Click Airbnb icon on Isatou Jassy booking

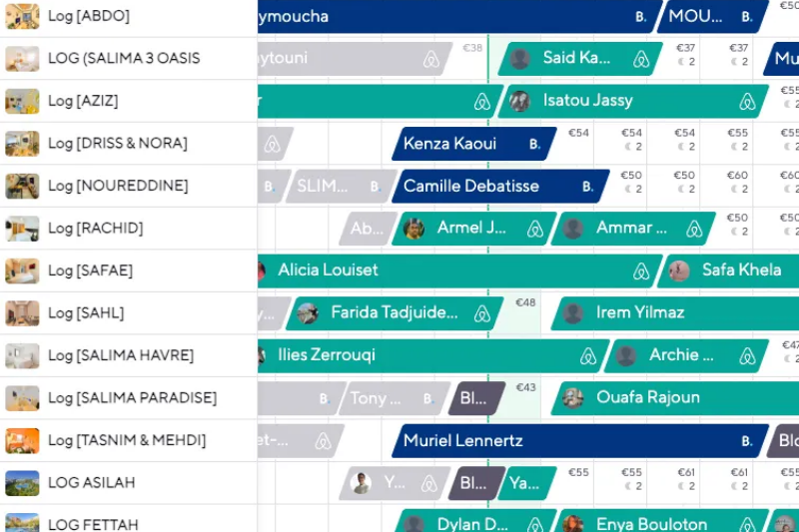(x=747, y=101)
